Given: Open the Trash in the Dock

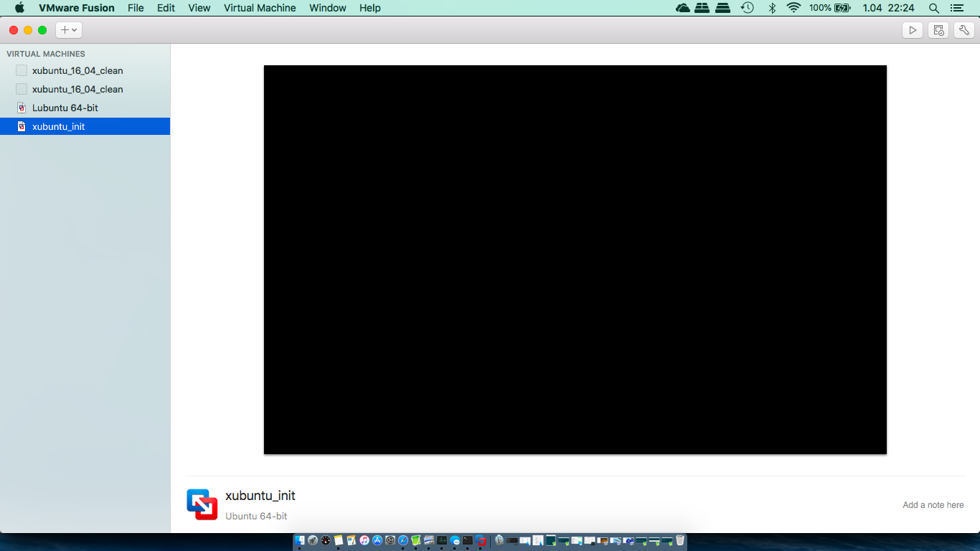Looking at the screenshot, I should pos(680,540).
